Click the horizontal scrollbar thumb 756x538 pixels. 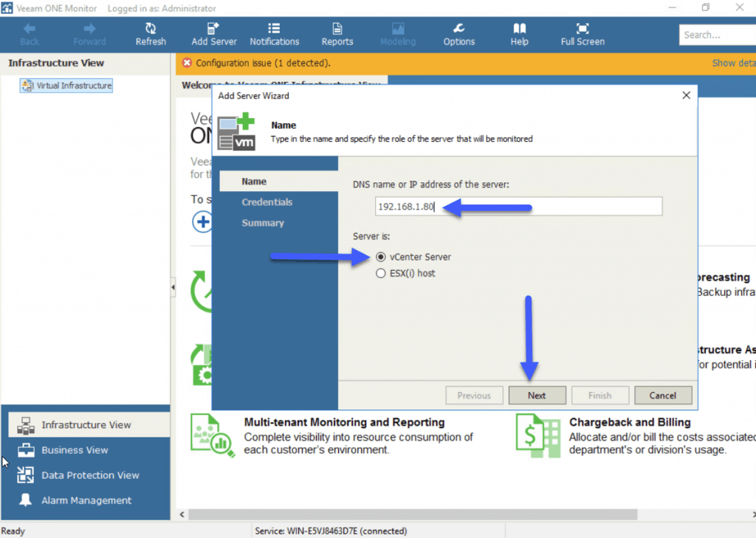coord(413,514)
